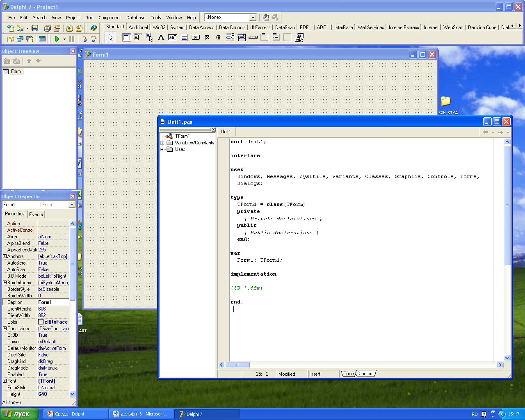Screen dimensions: 525x420
Task: Open the Help contents book icon
Action: (94, 28)
